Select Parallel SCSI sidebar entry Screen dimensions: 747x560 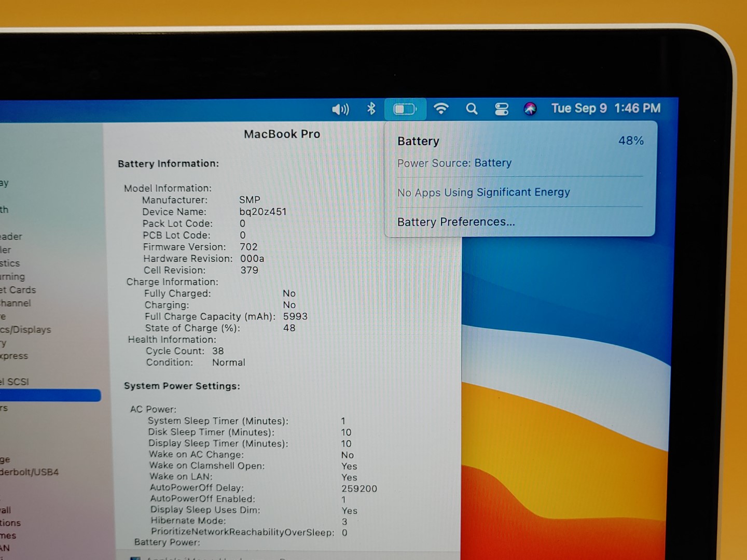15,382
